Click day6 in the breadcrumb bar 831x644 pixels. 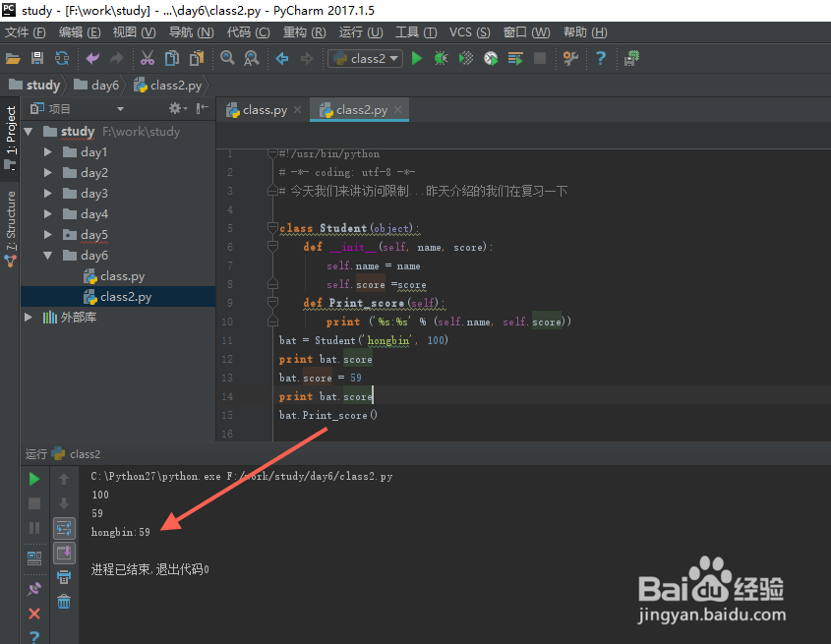click(96, 86)
